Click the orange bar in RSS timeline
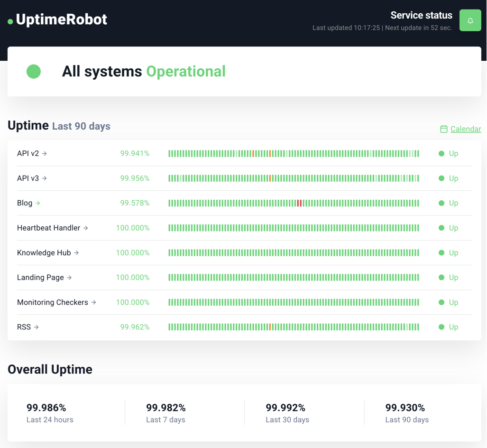This screenshot has height=448, width=487. pyautogui.click(x=270, y=327)
